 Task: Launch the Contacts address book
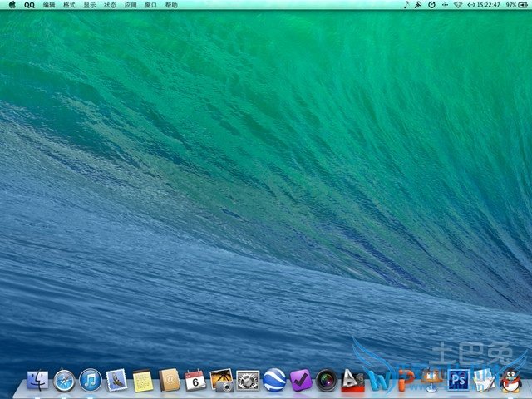170,381
